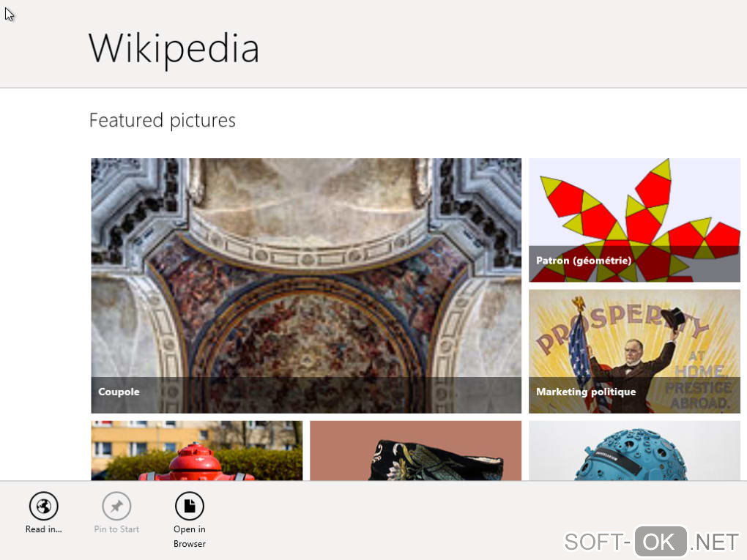Screen dimensions: 747x560
Task: Click the raised top hat in the political poster
Action: (x=673, y=317)
